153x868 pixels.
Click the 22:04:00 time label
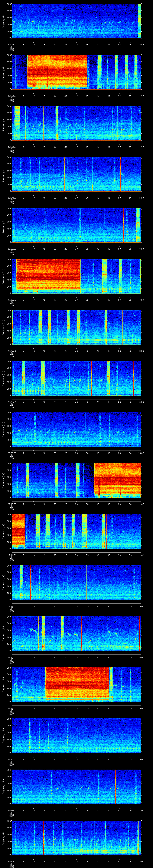pyautogui.click(x=12, y=198)
